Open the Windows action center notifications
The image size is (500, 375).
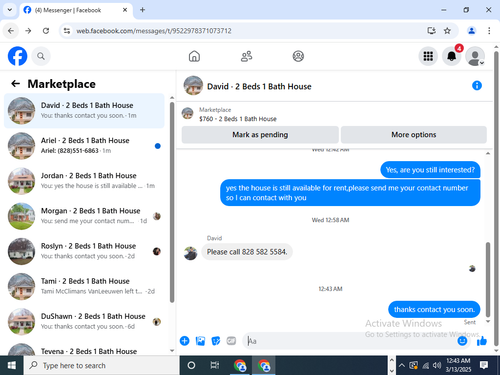pos(484,365)
